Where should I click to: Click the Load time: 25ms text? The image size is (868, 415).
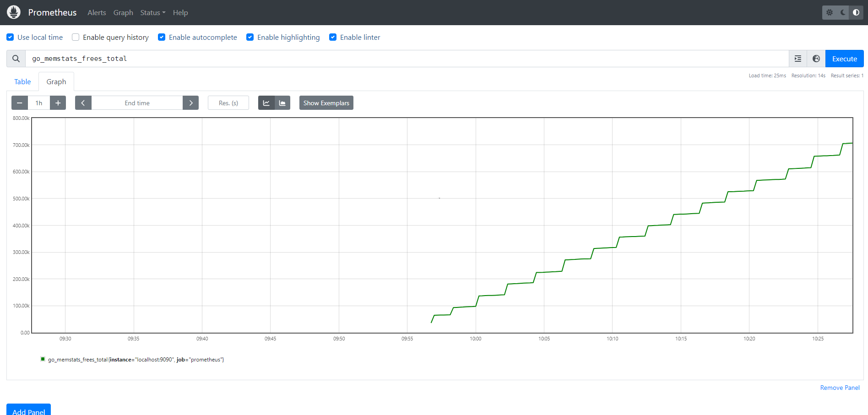(767, 75)
